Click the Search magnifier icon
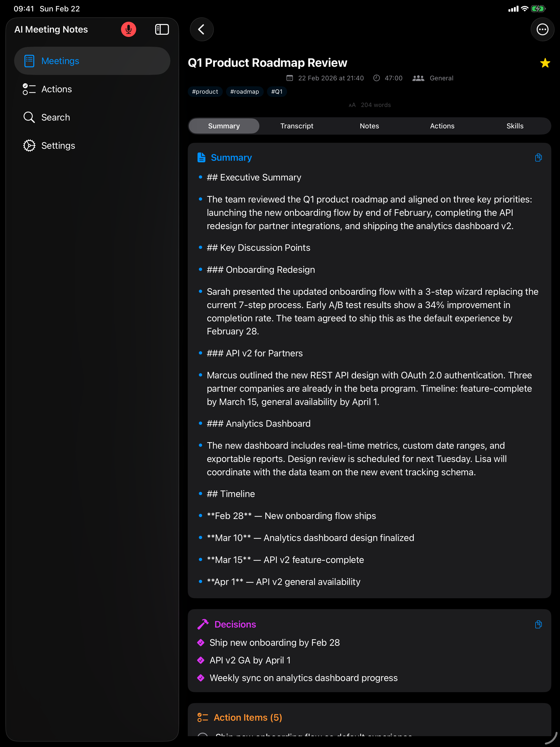This screenshot has height=747, width=560. click(x=29, y=117)
